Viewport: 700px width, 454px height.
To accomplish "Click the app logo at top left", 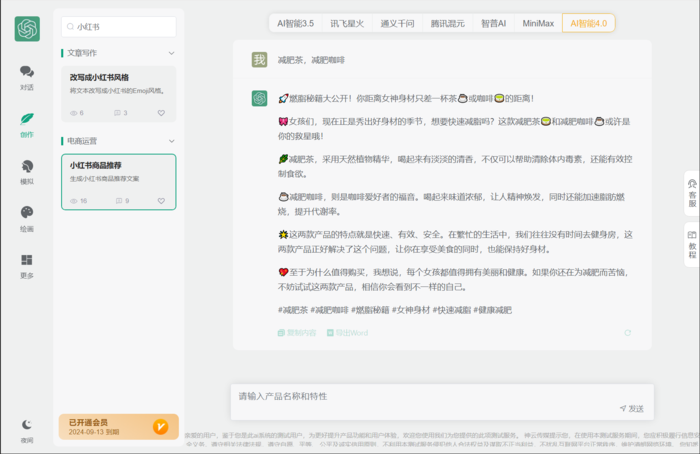I will point(27,29).
